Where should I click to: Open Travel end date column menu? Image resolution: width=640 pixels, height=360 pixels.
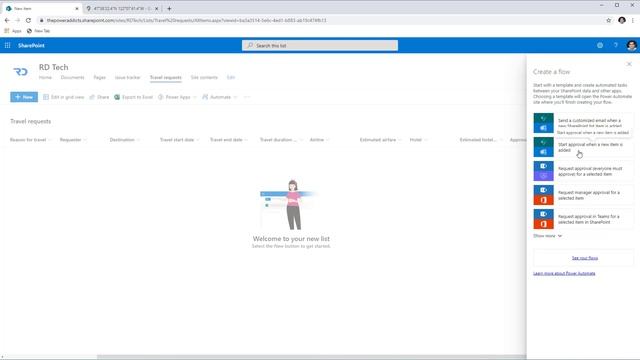(x=229, y=140)
